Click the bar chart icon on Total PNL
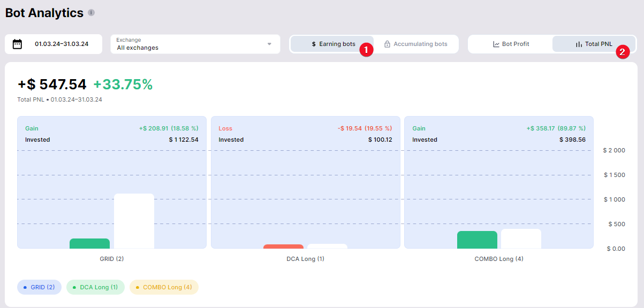The width and height of the screenshot is (644, 308). (579, 44)
